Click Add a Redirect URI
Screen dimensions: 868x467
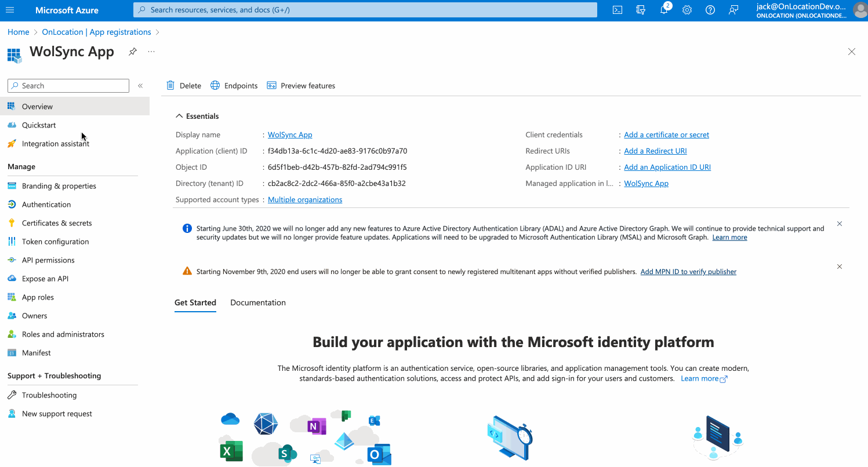655,151
